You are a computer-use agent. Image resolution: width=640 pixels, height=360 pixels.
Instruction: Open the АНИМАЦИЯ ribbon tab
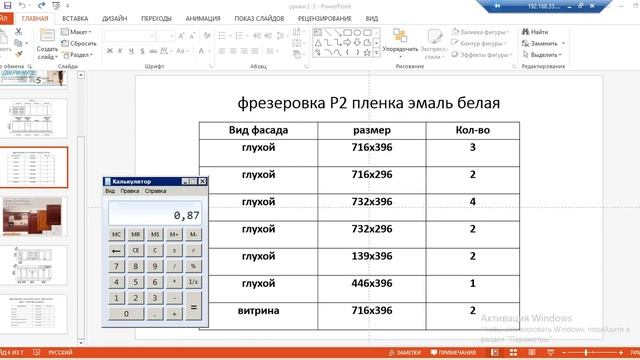pyautogui.click(x=203, y=18)
